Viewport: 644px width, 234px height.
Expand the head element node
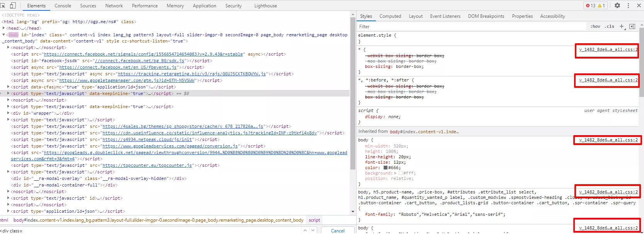pos(4,28)
